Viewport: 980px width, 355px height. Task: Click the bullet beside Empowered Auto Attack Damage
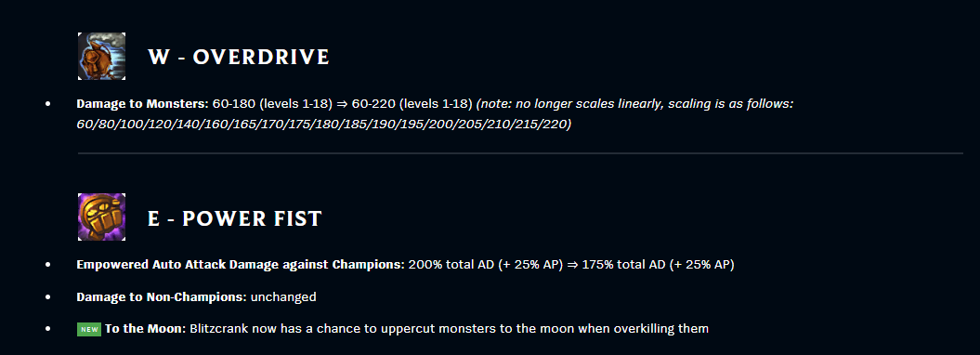48,265
